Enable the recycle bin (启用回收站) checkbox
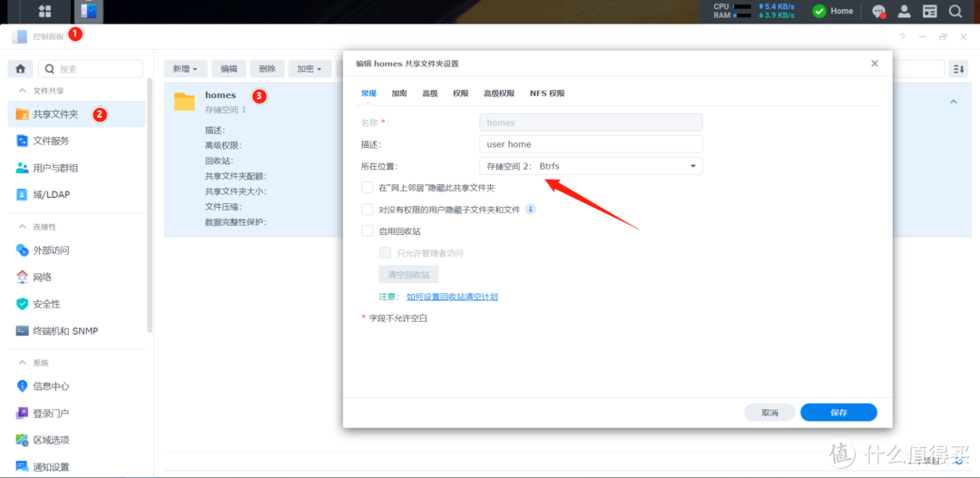Screen dimensions: 980x478 click(367, 231)
